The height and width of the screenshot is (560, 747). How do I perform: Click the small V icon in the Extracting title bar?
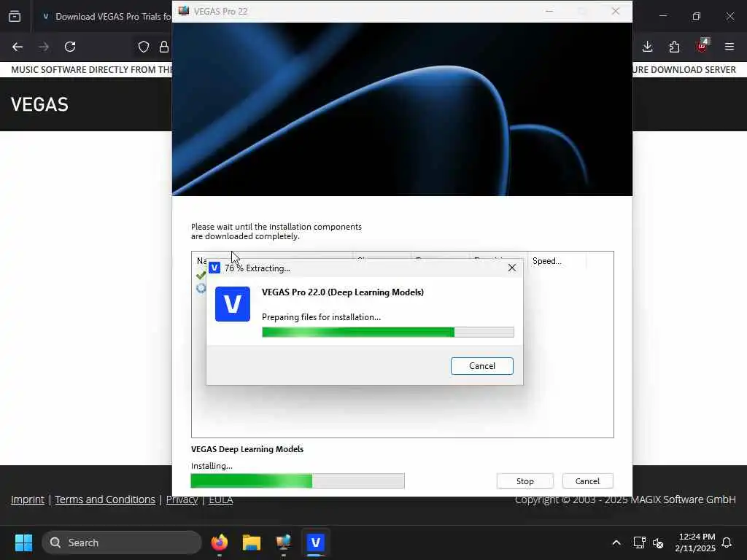(214, 268)
